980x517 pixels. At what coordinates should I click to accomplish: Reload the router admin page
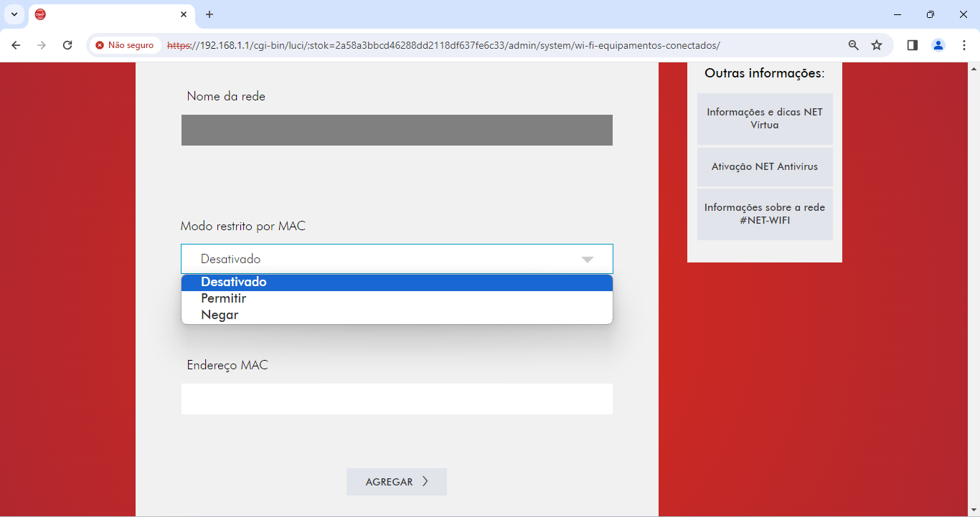click(67, 45)
